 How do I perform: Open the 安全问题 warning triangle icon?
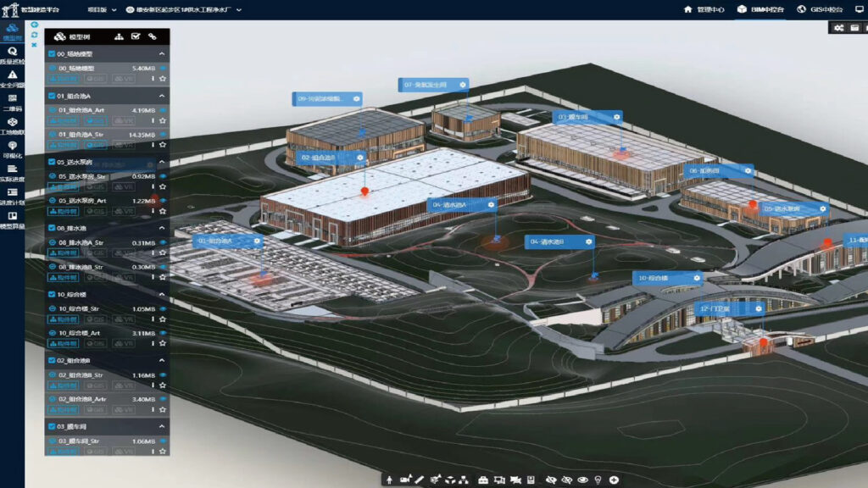12,75
